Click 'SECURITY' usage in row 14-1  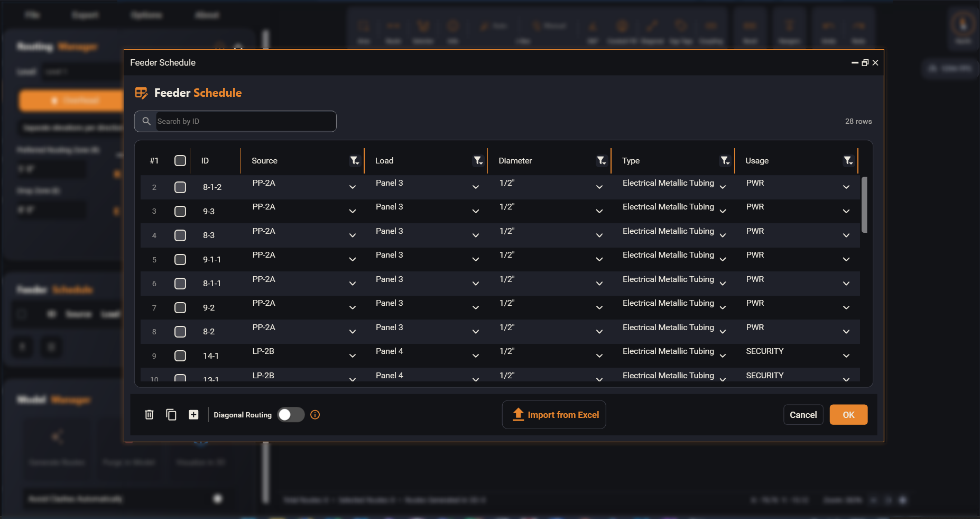[765, 351]
